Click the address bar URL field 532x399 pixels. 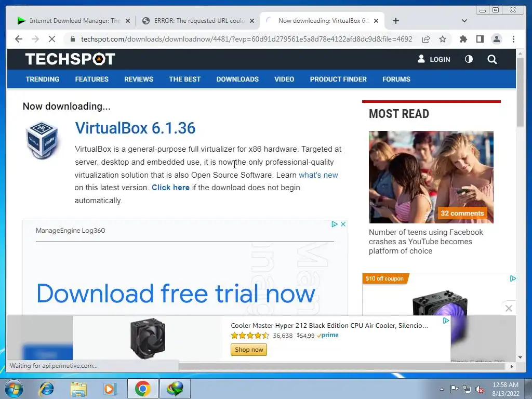(246, 39)
